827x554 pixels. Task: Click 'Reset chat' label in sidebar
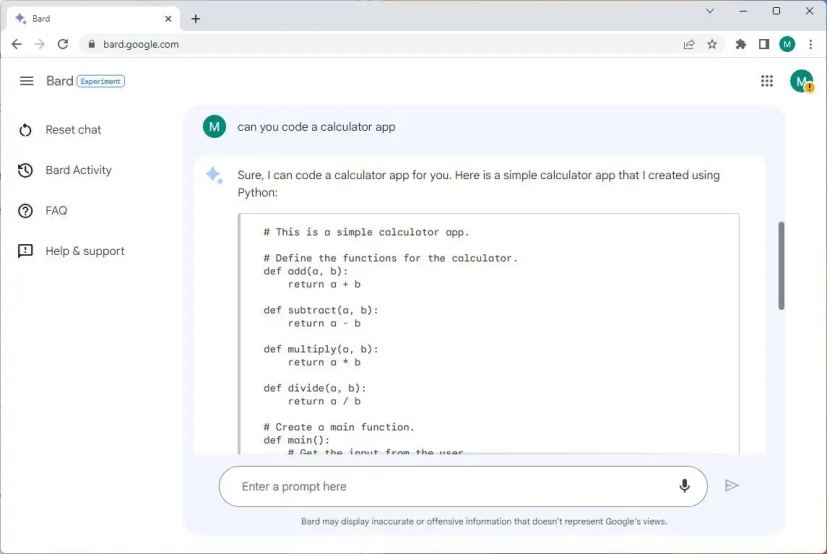[73, 130]
